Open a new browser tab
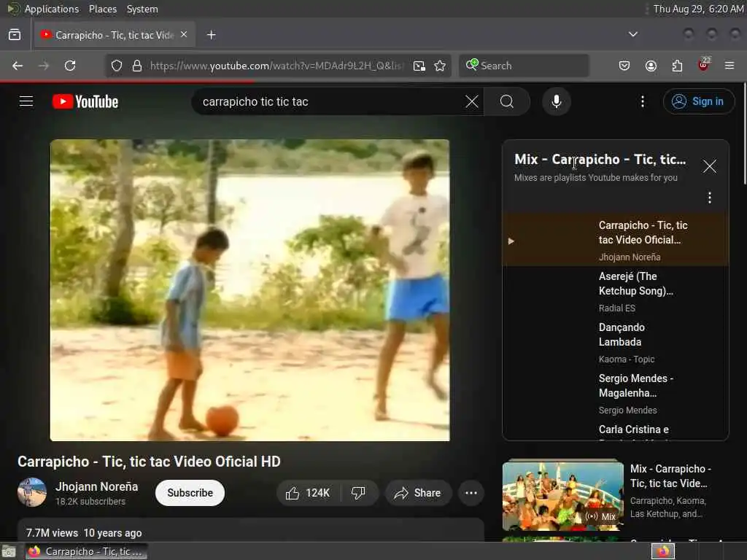Screen dimensions: 747x560 (212, 35)
